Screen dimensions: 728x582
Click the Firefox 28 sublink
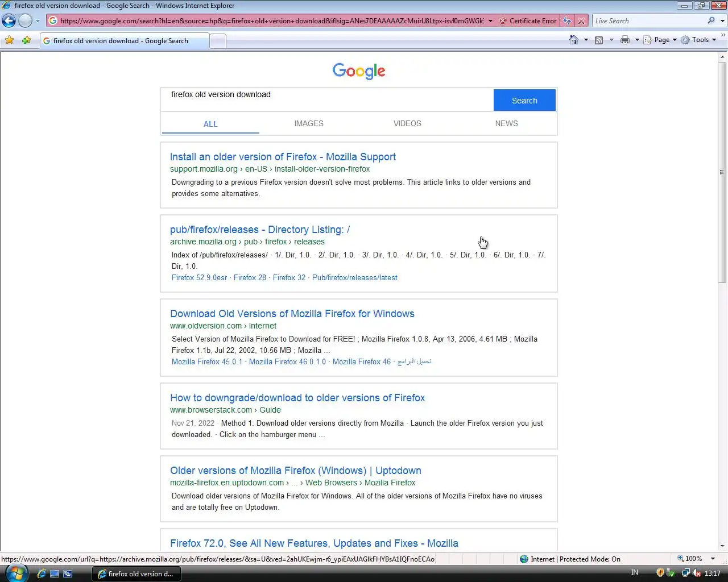[x=250, y=277]
